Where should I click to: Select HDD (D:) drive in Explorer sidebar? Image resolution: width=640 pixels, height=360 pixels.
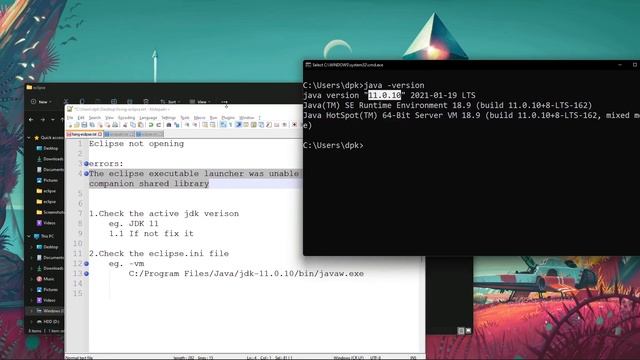(48, 322)
